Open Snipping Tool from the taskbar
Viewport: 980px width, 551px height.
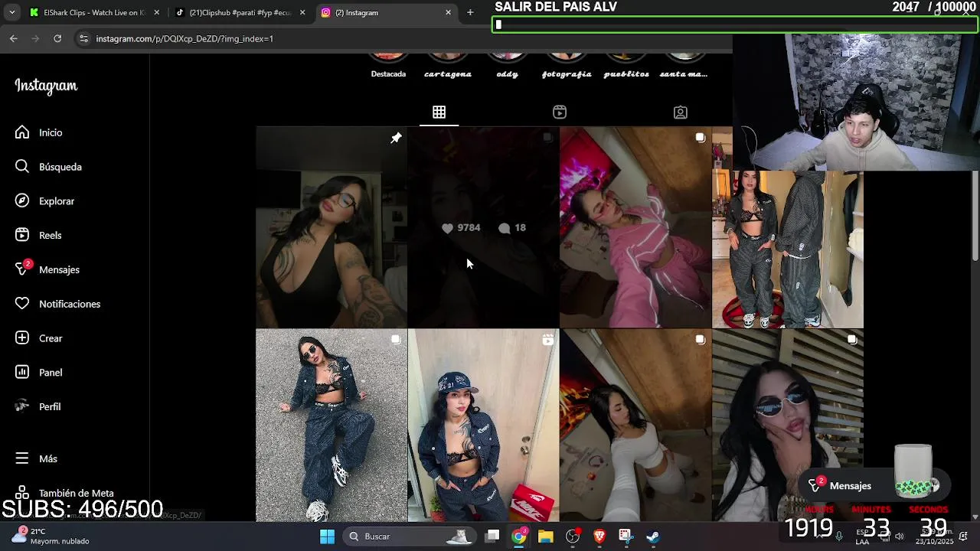coord(626,536)
